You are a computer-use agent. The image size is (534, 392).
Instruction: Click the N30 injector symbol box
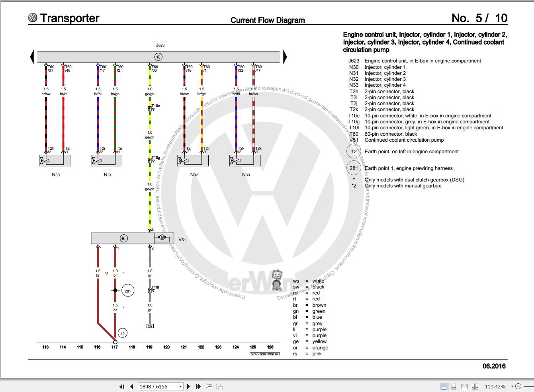pyautogui.click(x=55, y=161)
